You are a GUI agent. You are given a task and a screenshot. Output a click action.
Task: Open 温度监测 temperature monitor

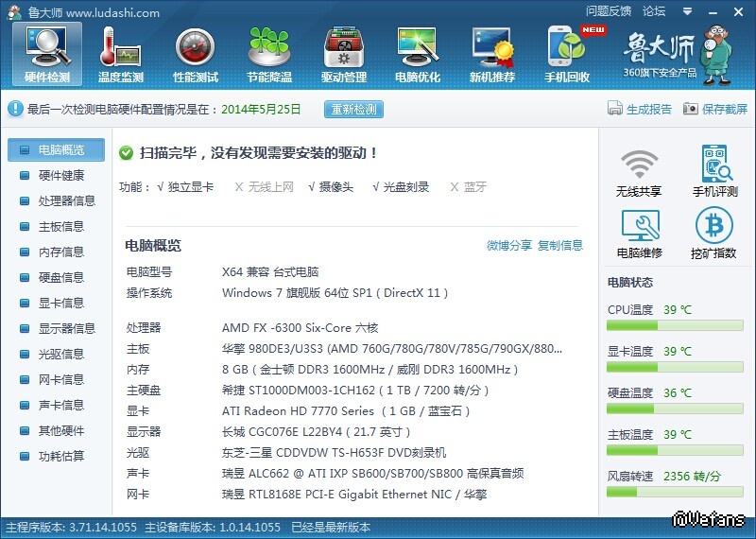pyautogui.click(x=121, y=55)
